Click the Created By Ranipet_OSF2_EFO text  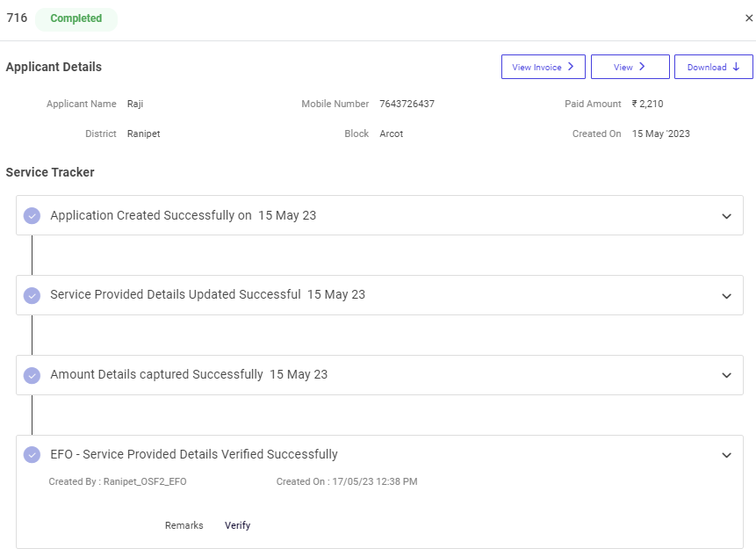click(118, 481)
